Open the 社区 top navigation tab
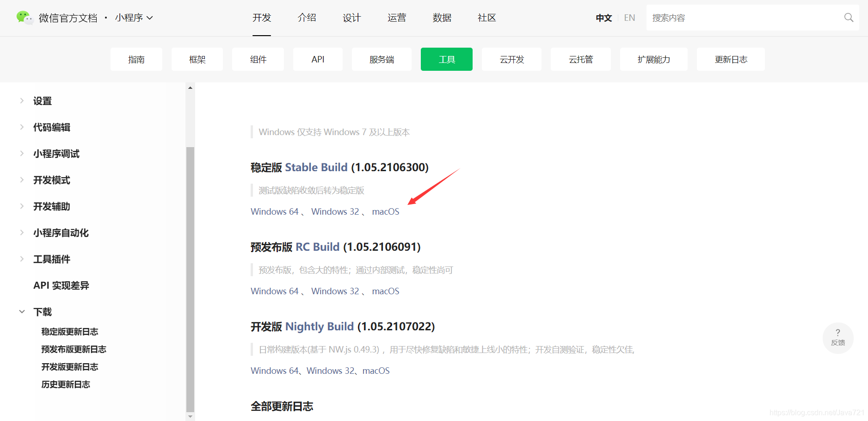868x421 pixels. pyautogui.click(x=487, y=18)
